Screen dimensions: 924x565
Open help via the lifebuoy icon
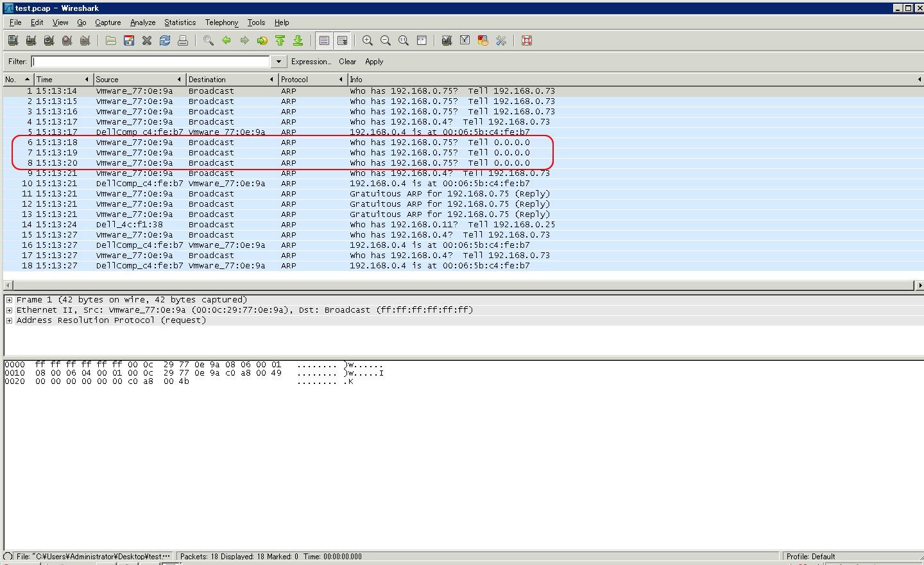tap(527, 40)
